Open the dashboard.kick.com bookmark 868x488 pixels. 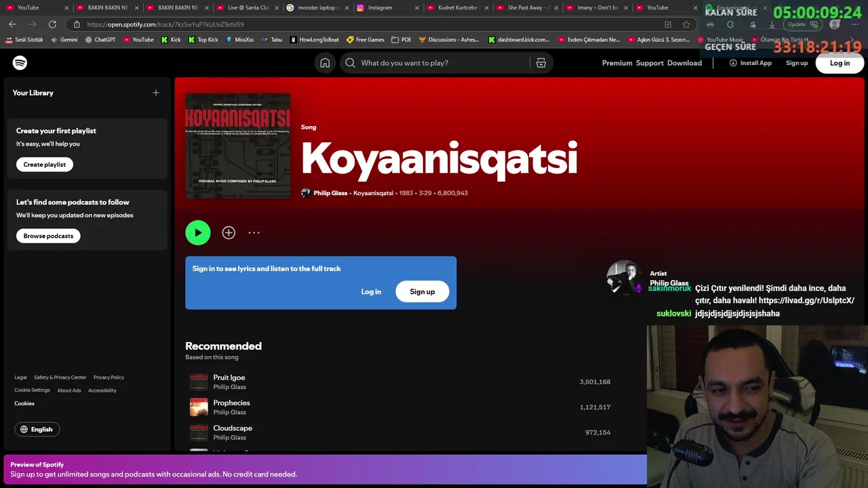point(519,40)
